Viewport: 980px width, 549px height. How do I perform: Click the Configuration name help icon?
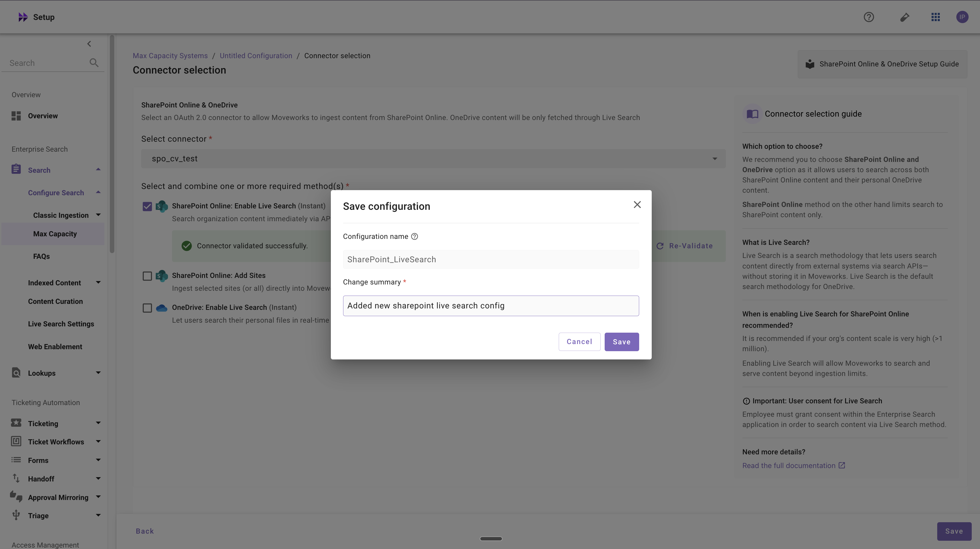pyautogui.click(x=415, y=237)
